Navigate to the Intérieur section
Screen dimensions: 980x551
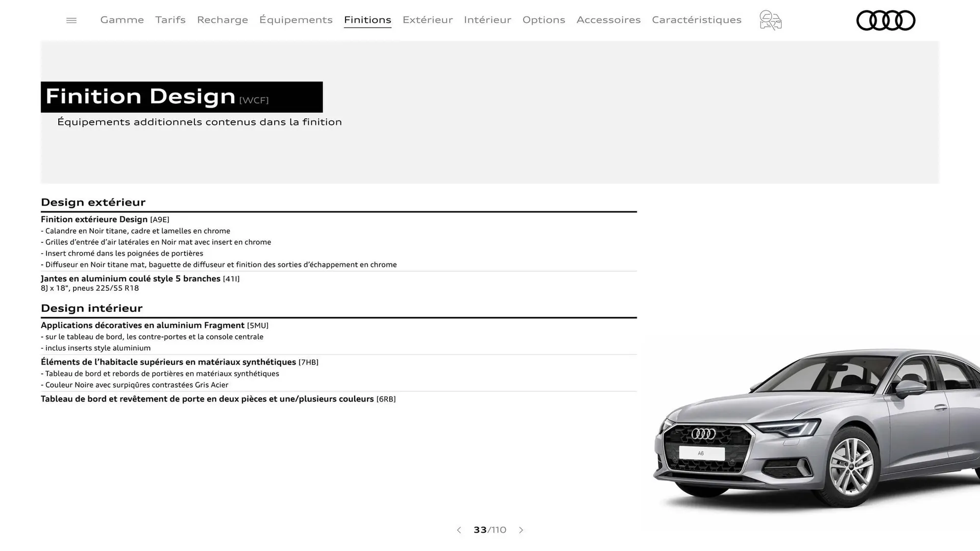487,20
